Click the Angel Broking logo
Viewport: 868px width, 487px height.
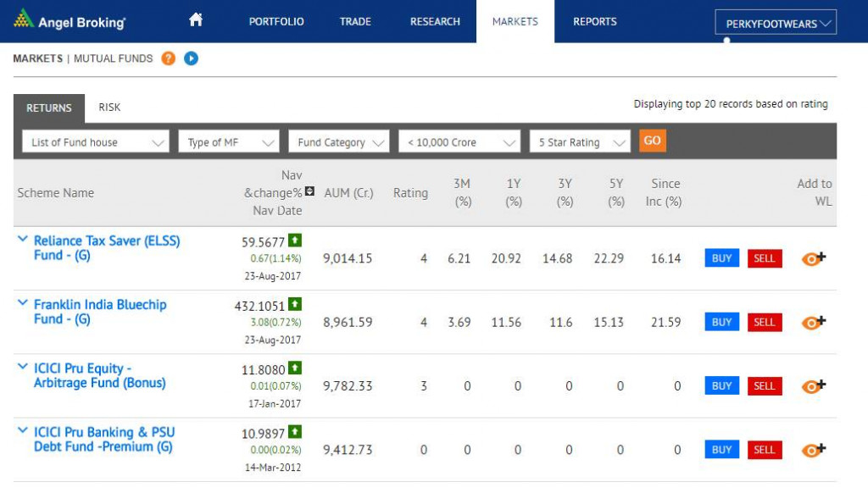click(x=70, y=20)
